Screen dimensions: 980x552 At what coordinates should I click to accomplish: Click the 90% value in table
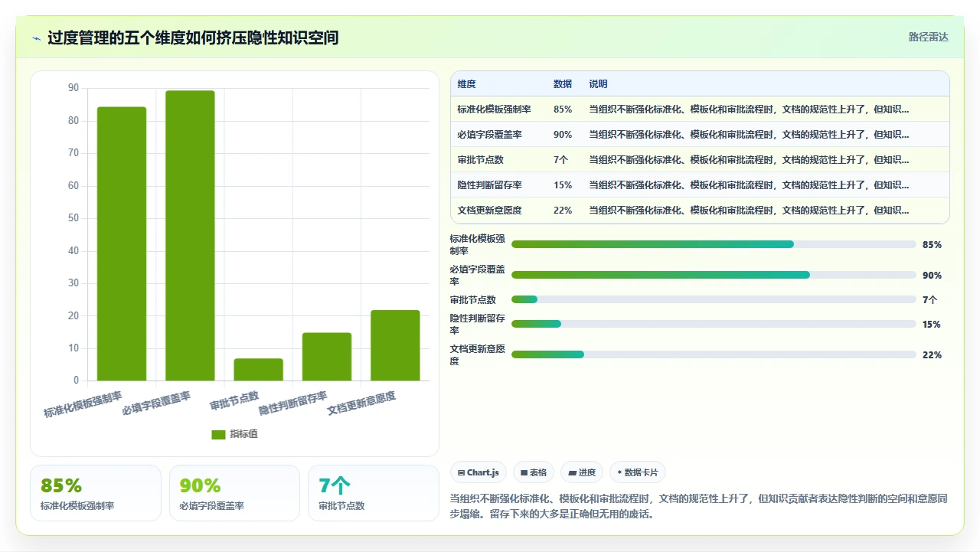(x=563, y=135)
